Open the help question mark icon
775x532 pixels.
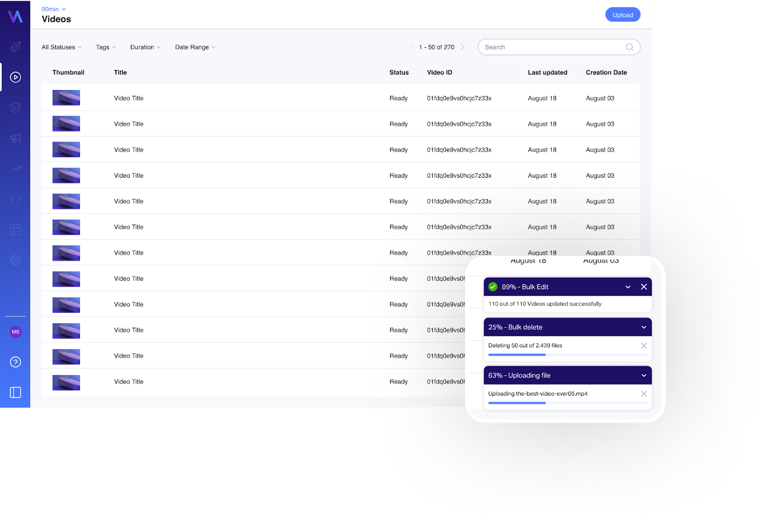point(15,362)
